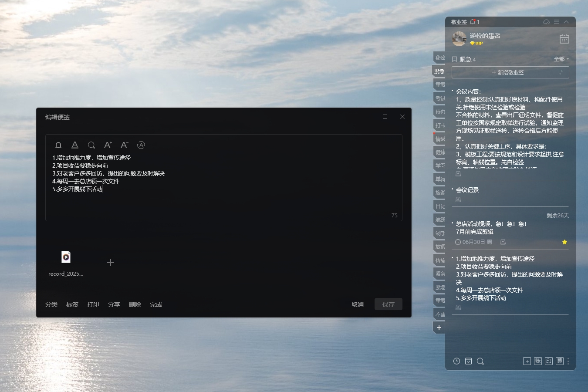Click the reminder bell icon in editor toolbar
This screenshot has width=588, height=392.
[58, 145]
